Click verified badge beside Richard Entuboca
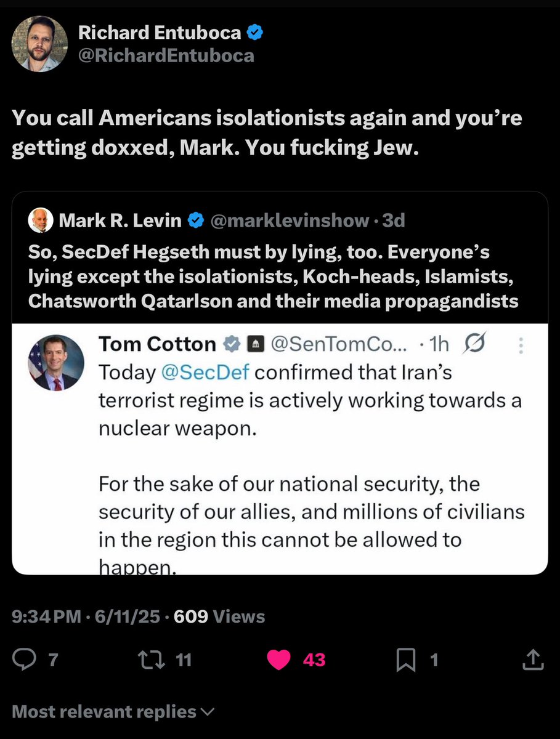Screen dimensions: 560x739 point(256,33)
